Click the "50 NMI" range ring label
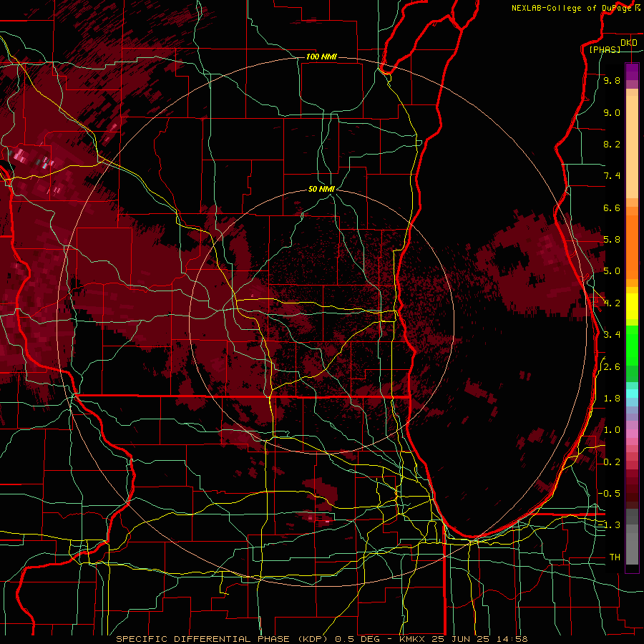 (321, 189)
